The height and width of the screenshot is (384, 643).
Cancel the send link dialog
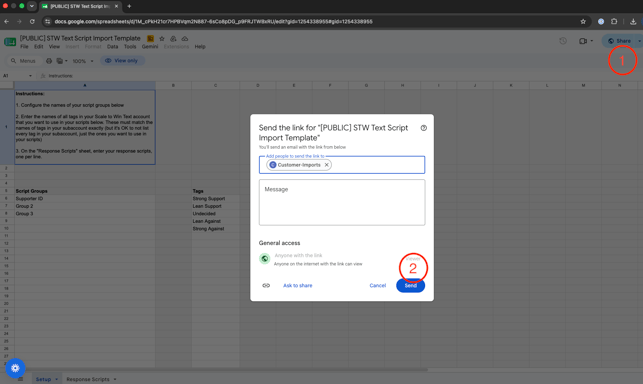point(377,286)
